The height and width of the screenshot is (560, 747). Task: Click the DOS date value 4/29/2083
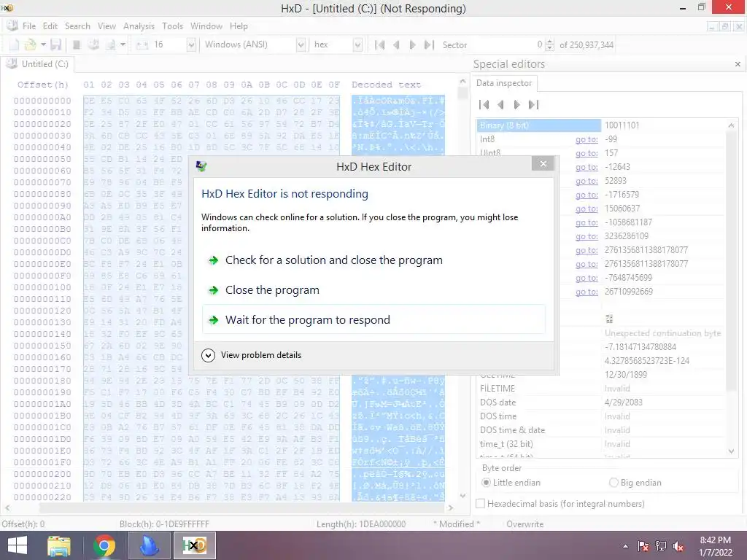coord(623,402)
